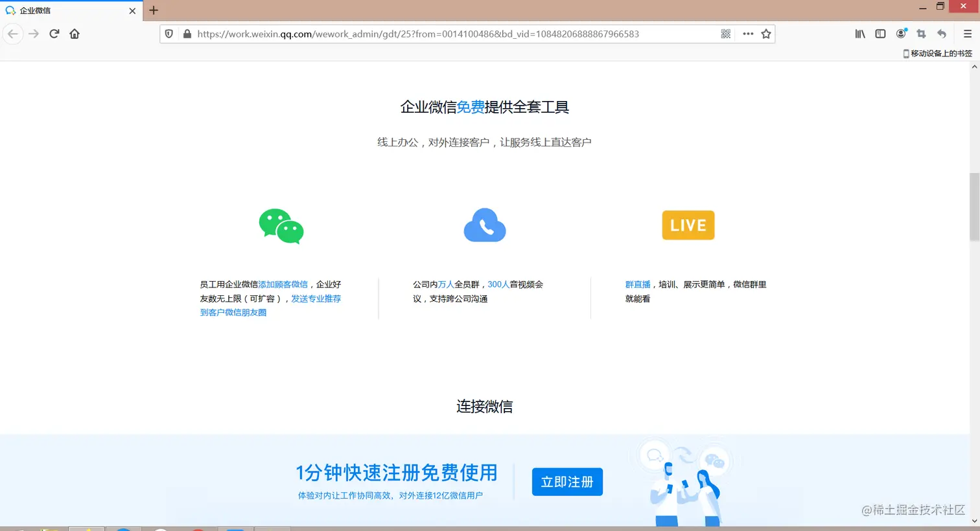Viewport: 980px width, 531px height.
Task: Open the 发送专业推荐 link
Action: [x=316, y=299]
